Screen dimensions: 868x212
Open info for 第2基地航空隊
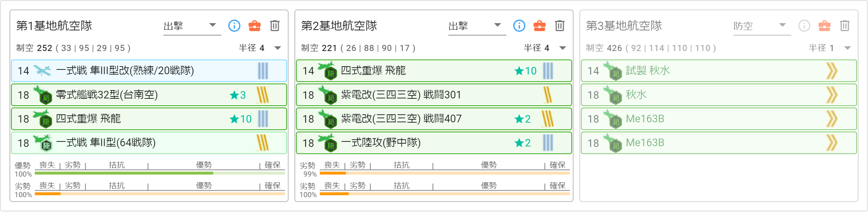pyautogui.click(x=519, y=26)
